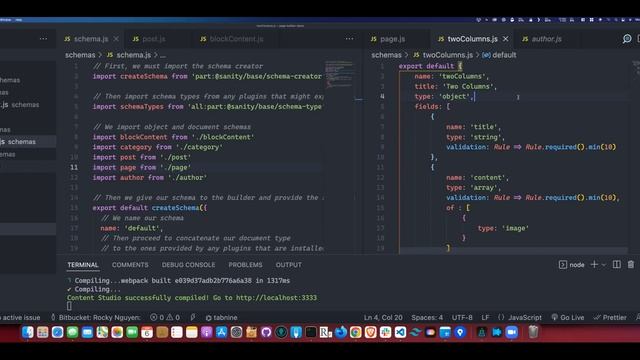
Task: Add a new terminal with plus icon
Action: click(594, 264)
